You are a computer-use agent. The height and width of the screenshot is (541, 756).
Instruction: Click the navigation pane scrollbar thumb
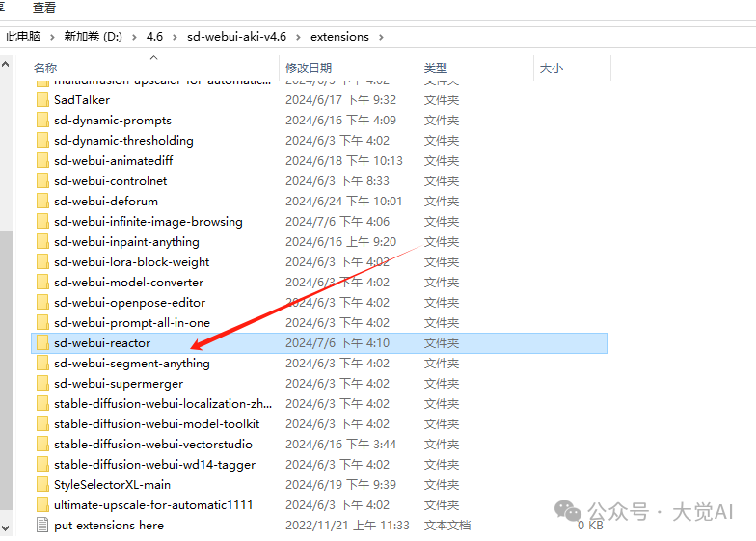[6, 370]
